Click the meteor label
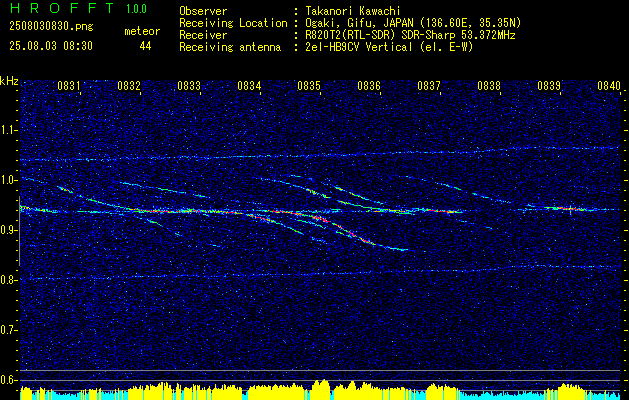Image resolution: width=629 pixels, height=400 pixels. coord(142,31)
